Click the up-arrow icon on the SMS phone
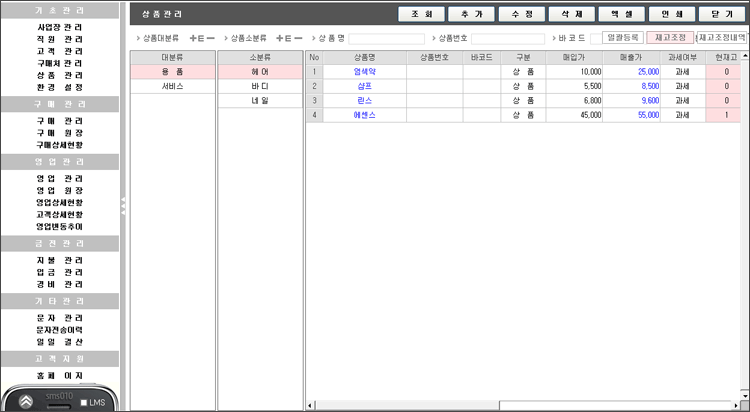Image resolution: width=750 pixels, height=412 pixels. (25, 401)
